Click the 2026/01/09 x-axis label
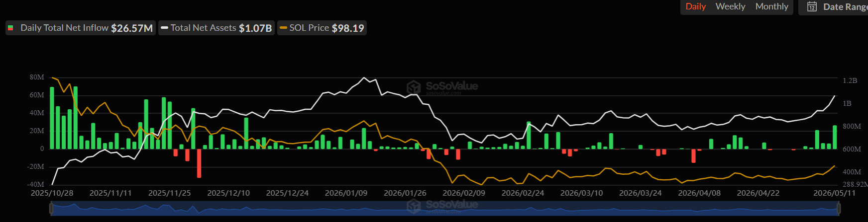The height and width of the screenshot is (222, 868). point(346,193)
